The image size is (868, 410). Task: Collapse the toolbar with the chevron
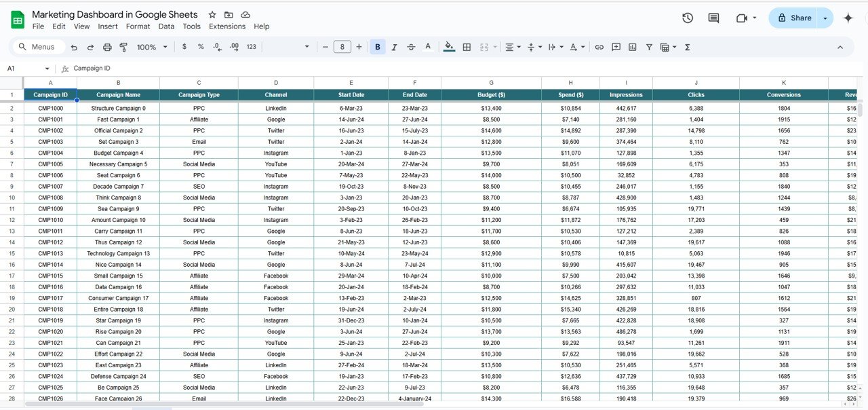click(840, 47)
